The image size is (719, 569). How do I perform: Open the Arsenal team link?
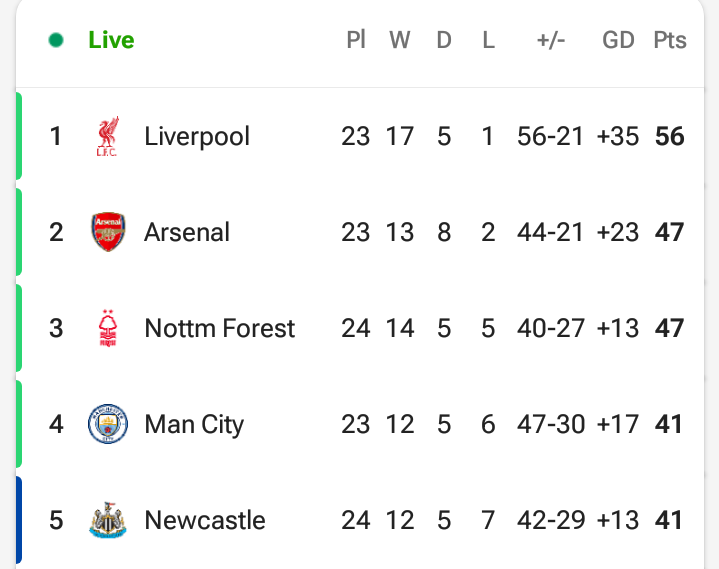coord(187,232)
